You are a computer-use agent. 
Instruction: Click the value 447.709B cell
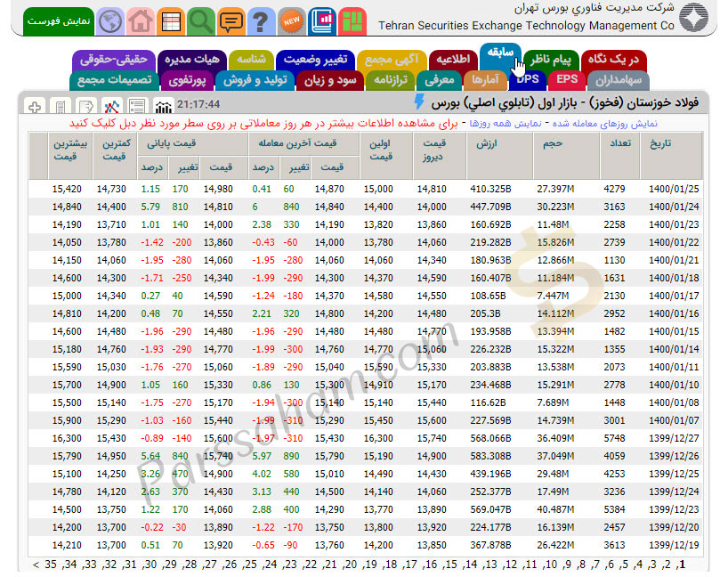(x=490, y=207)
